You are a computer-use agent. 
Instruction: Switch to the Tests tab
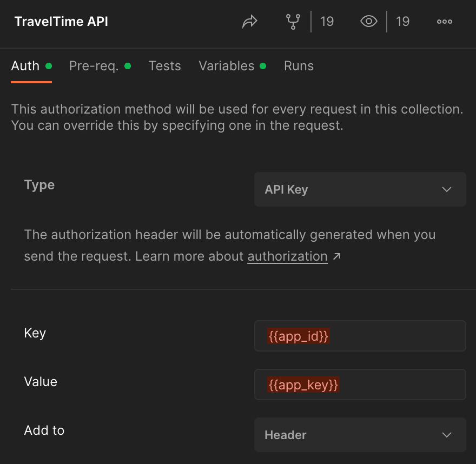click(164, 65)
